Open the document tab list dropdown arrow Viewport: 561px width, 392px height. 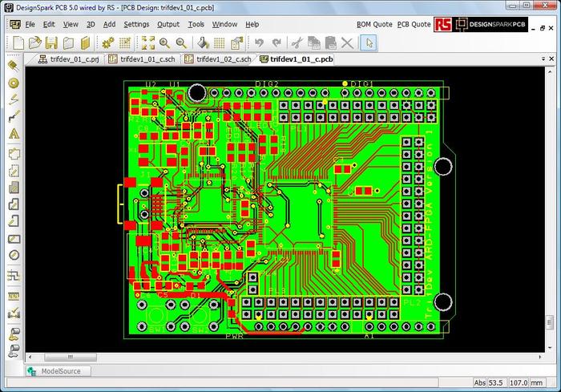click(543, 59)
